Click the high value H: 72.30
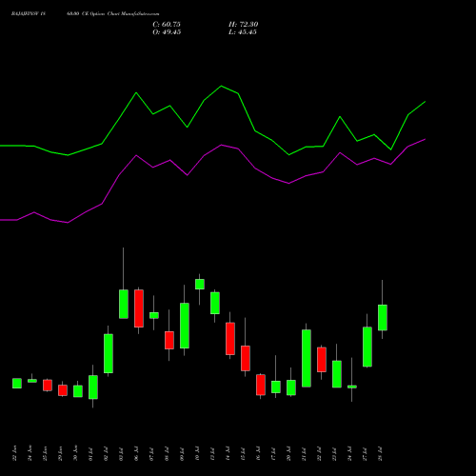 pyautogui.click(x=243, y=25)
